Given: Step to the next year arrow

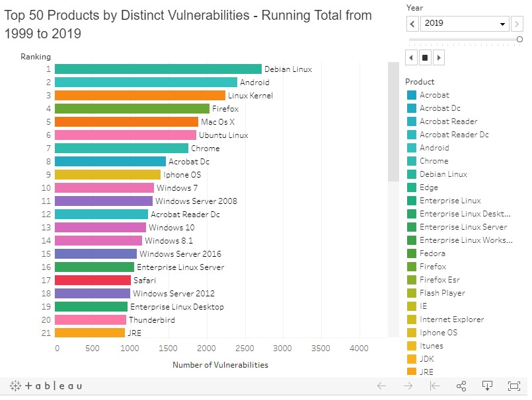Looking at the screenshot, I should [x=517, y=24].
